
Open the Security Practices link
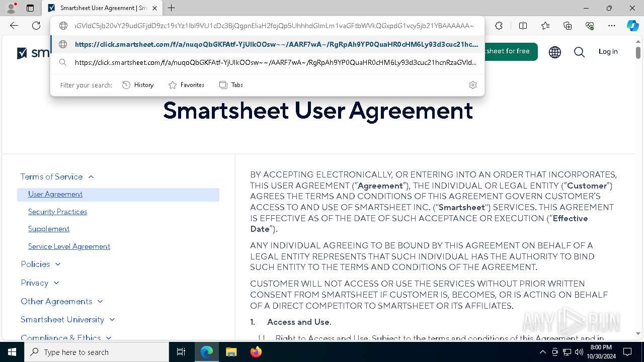57,212
